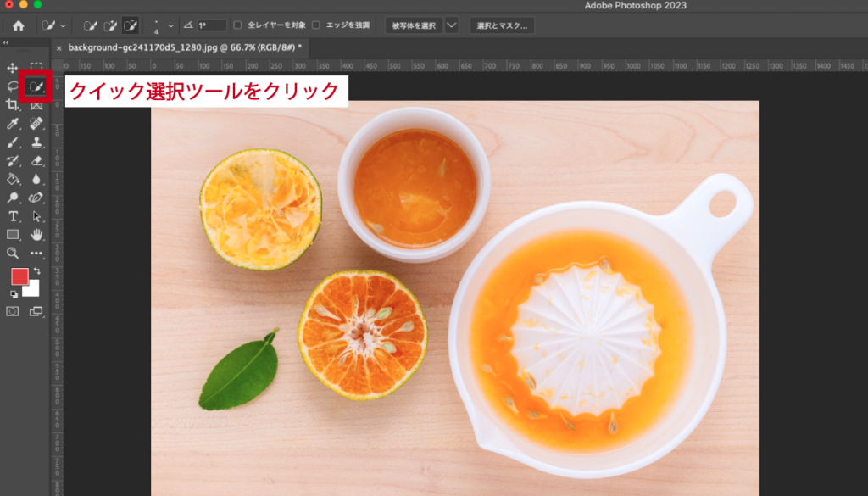
Task: Enable the 全レイヤーを対象 checkbox
Action: (x=237, y=25)
